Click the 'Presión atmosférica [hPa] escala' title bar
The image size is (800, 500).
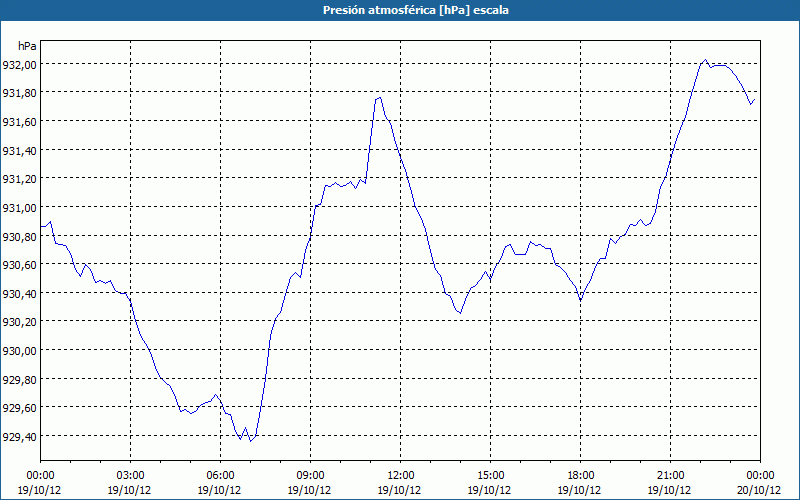400,10
